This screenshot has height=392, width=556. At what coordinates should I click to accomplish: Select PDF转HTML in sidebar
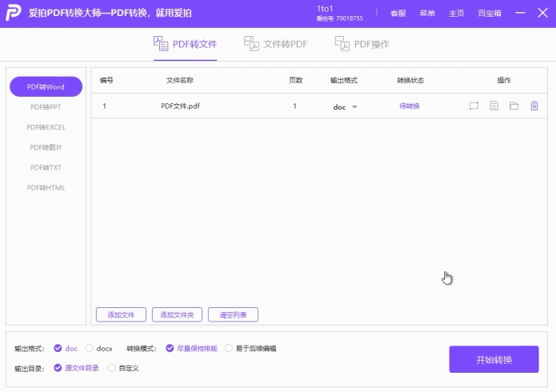[x=46, y=188]
